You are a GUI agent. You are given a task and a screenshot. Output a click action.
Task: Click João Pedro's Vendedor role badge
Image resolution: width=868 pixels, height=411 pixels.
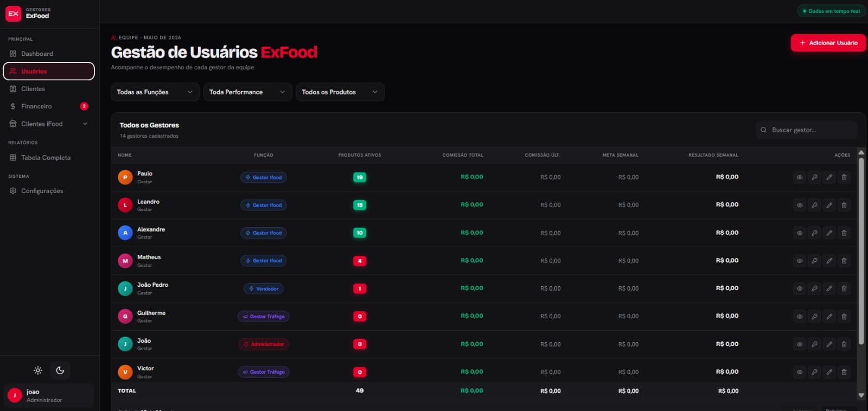(x=264, y=289)
